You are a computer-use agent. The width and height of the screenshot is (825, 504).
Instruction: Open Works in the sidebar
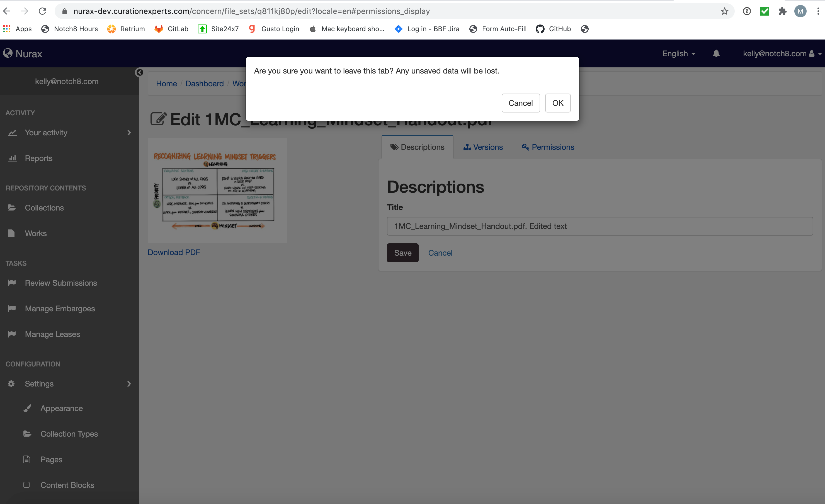click(70, 233)
